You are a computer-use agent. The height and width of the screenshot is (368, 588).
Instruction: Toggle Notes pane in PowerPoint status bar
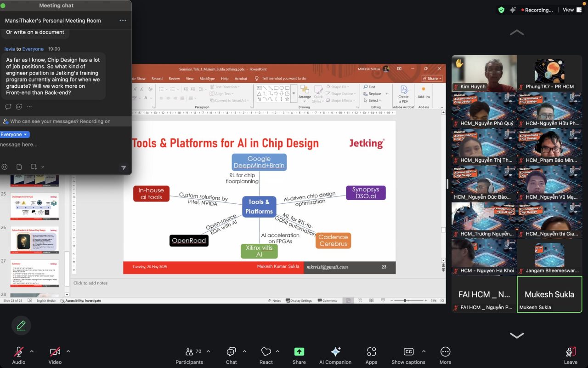[x=274, y=301]
